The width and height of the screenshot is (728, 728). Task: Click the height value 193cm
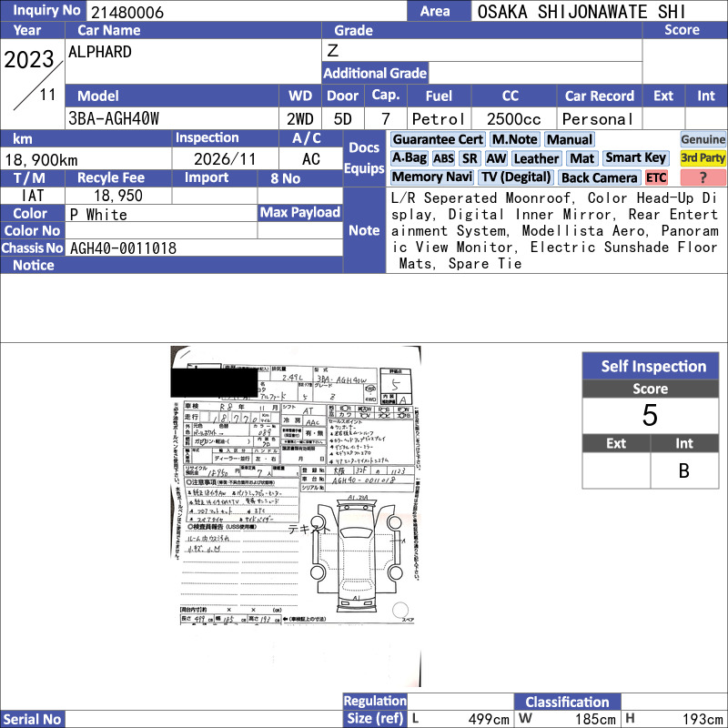[x=703, y=719]
